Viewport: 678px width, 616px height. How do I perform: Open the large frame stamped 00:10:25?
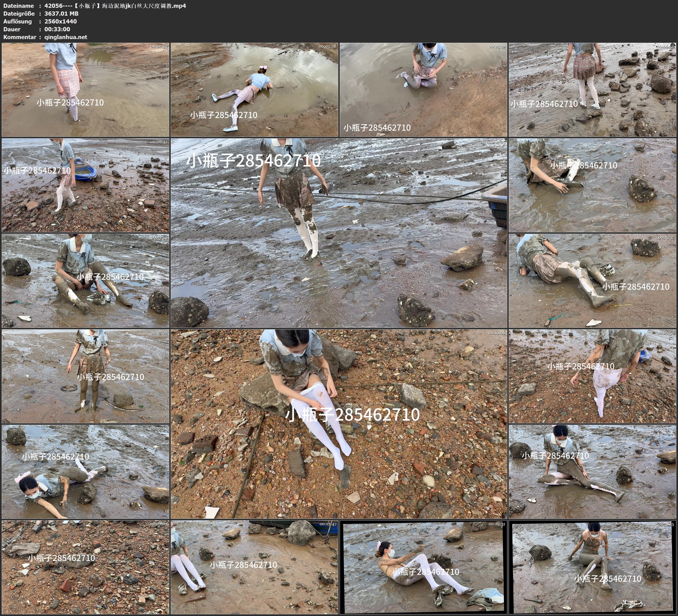339,233
